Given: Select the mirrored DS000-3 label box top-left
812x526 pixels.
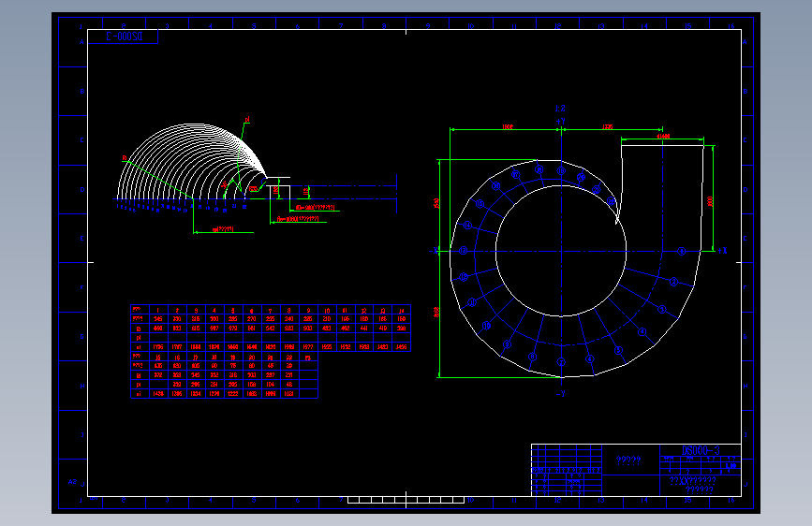Looking at the screenshot, I should tap(124, 37).
